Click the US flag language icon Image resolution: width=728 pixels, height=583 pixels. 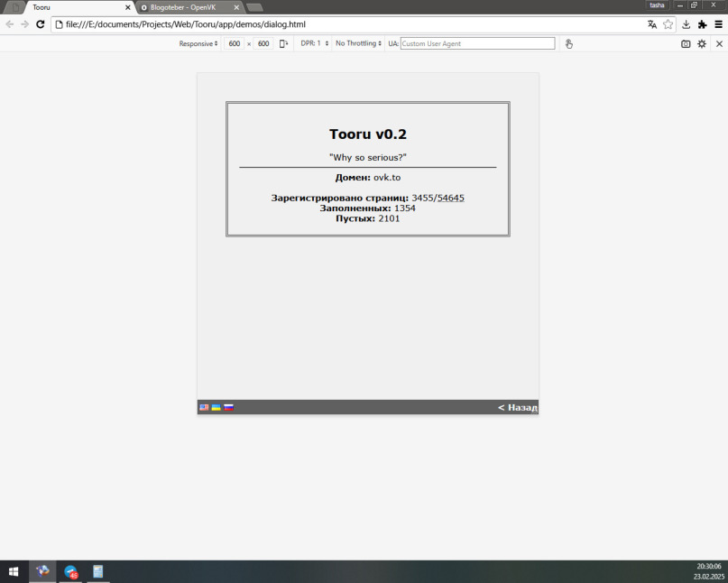coord(204,407)
